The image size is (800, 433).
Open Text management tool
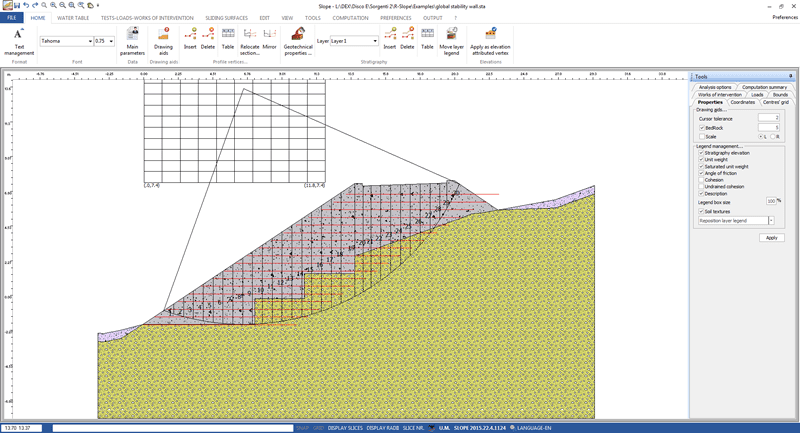[x=18, y=40]
